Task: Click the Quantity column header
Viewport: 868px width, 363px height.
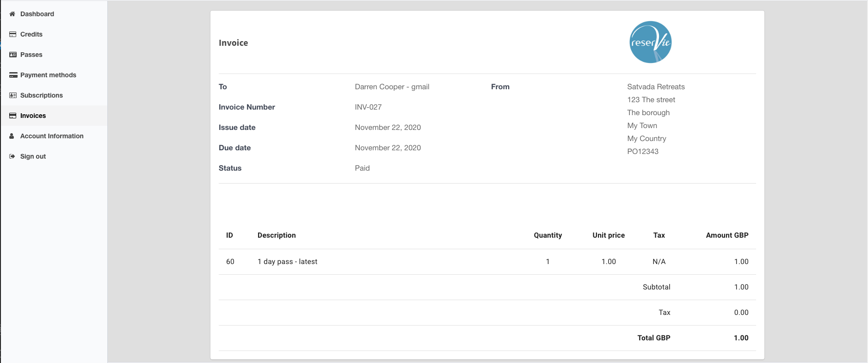Action: coord(548,235)
